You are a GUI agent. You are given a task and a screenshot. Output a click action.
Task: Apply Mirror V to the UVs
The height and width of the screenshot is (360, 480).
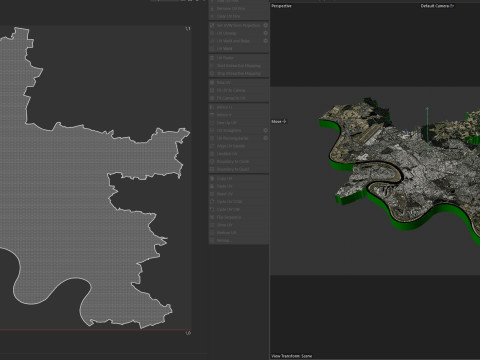238,115
